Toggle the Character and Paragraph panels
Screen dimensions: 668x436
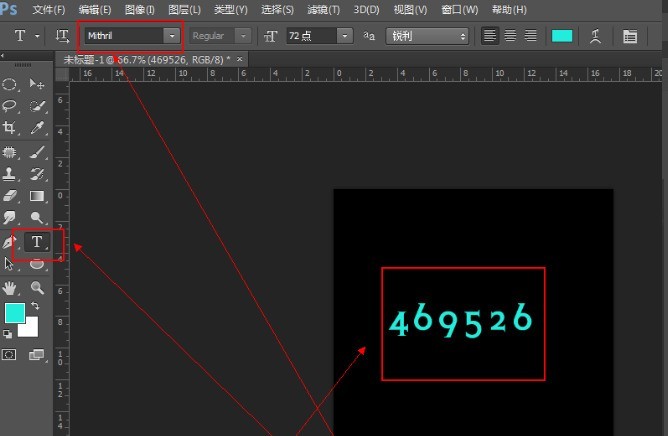click(x=630, y=36)
